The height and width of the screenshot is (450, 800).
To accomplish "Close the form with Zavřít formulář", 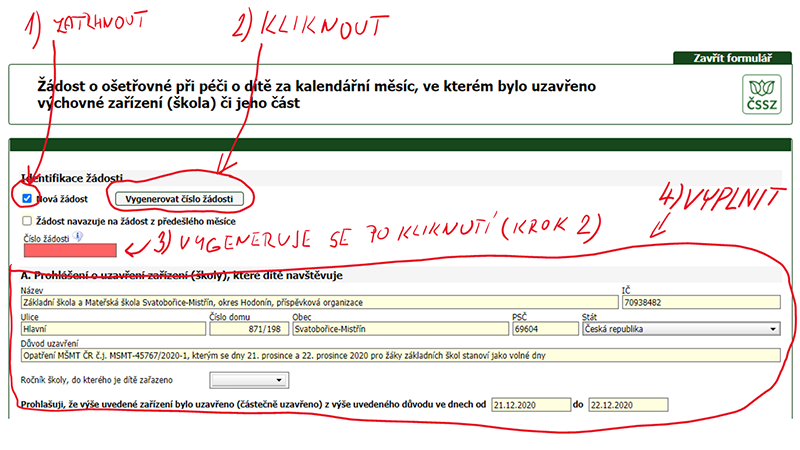I will click(733, 59).
